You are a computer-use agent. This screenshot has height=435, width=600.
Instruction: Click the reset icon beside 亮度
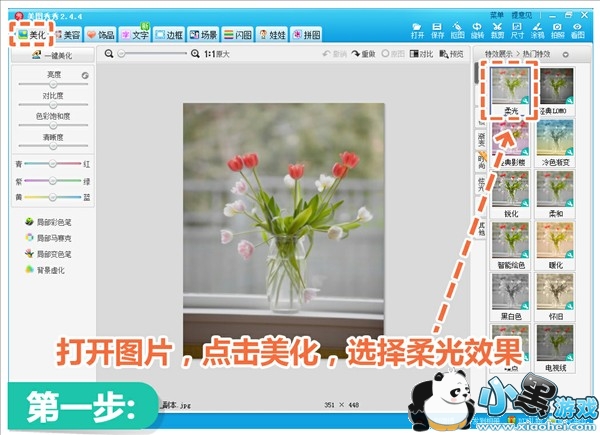tap(85, 75)
